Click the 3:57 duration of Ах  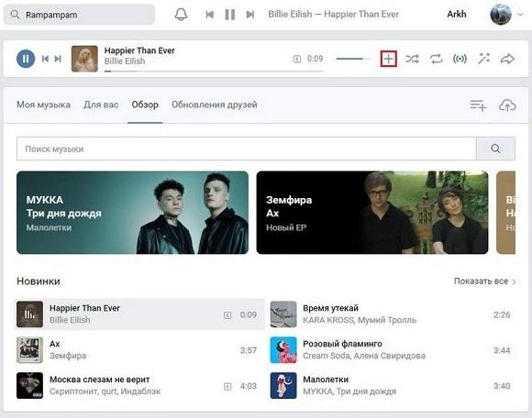coord(249,350)
